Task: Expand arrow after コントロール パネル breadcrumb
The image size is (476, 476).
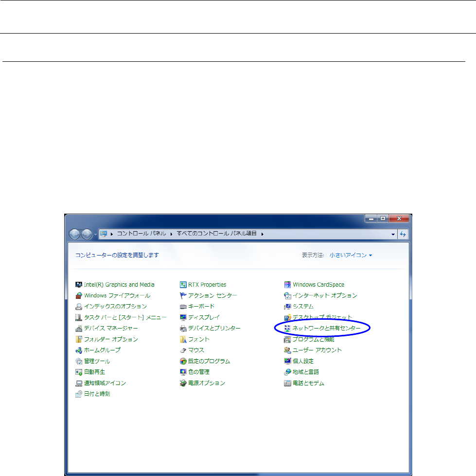Action: coord(171,234)
